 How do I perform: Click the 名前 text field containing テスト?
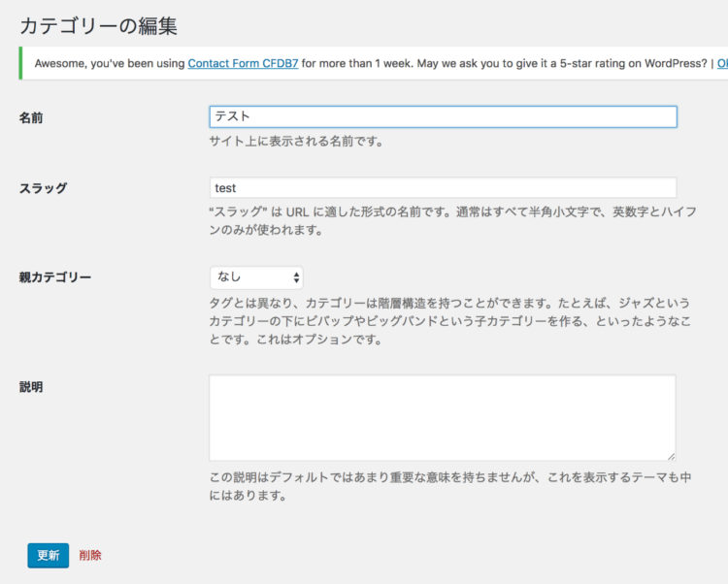click(443, 116)
